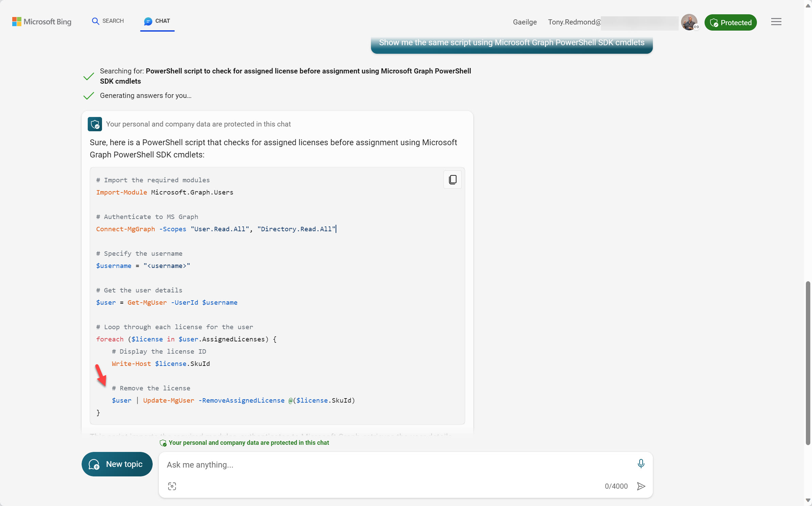The width and height of the screenshot is (812, 506).
Task: Activate the microphone voice input
Action: [641, 463]
